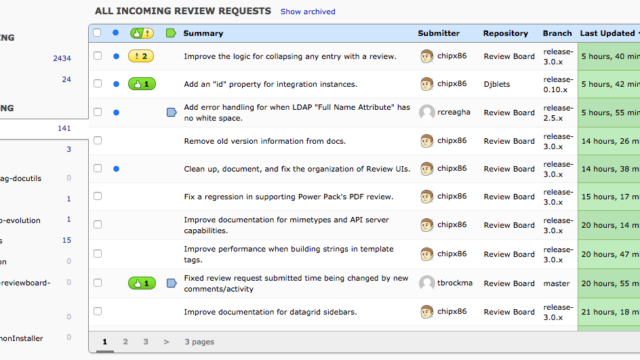
Task: Check the 'Remove old version information' row
Action: (x=98, y=140)
